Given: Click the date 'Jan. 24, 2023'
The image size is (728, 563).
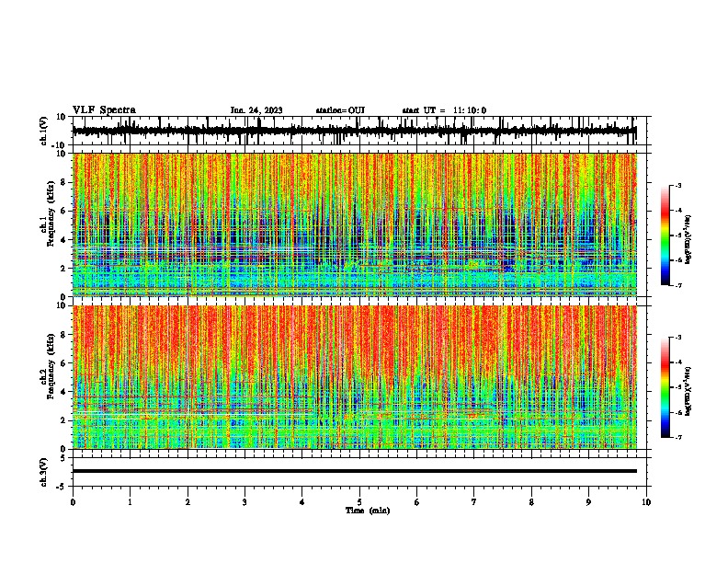Looking at the screenshot, I should coord(256,110).
